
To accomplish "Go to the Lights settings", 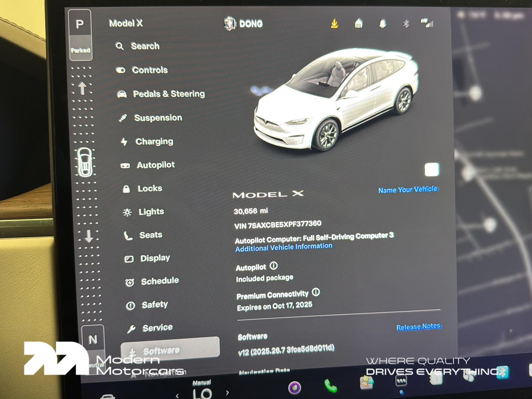I will coord(143,212).
